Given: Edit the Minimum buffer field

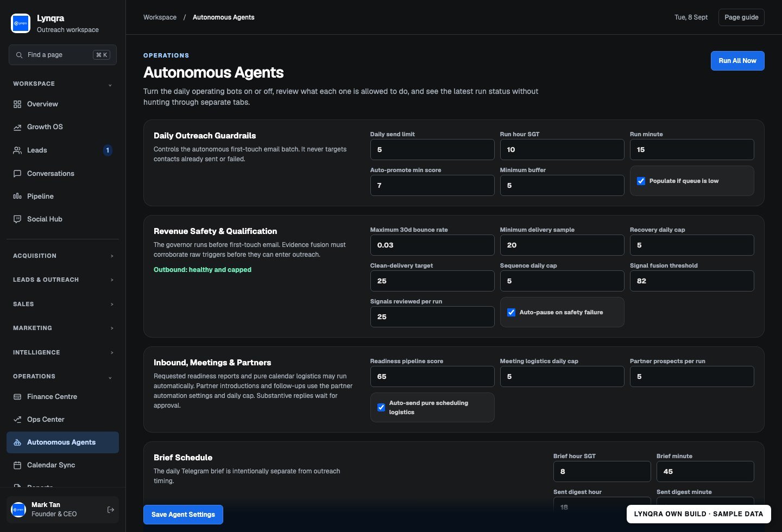Looking at the screenshot, I should [x=562, y=186].
